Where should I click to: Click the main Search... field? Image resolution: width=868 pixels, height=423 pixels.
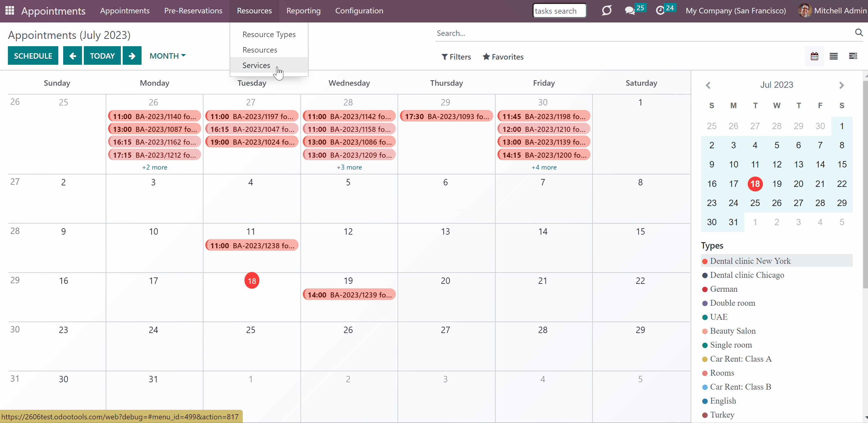(x=644, y=33)
